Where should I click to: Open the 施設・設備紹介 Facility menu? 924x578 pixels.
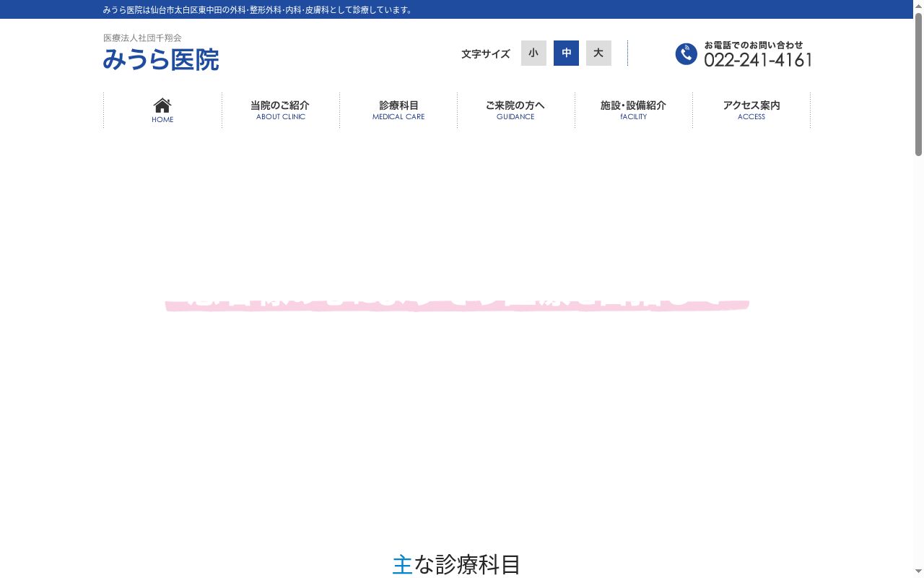633,111
